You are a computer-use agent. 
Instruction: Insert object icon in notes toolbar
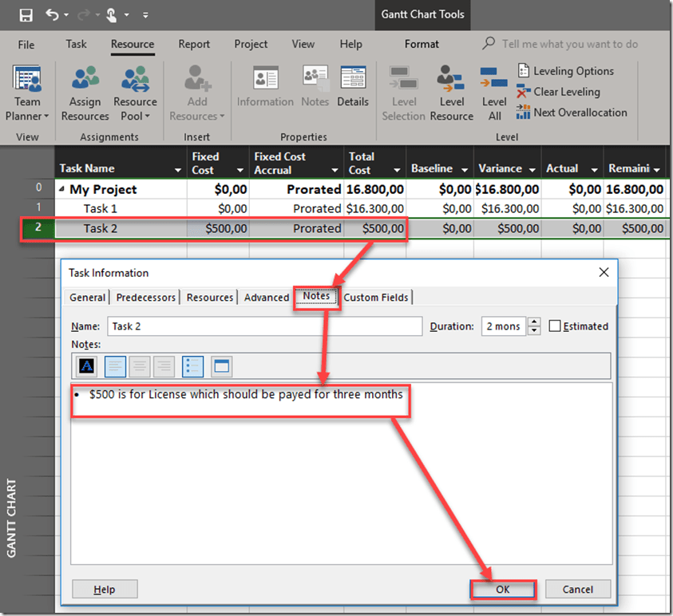221,366
